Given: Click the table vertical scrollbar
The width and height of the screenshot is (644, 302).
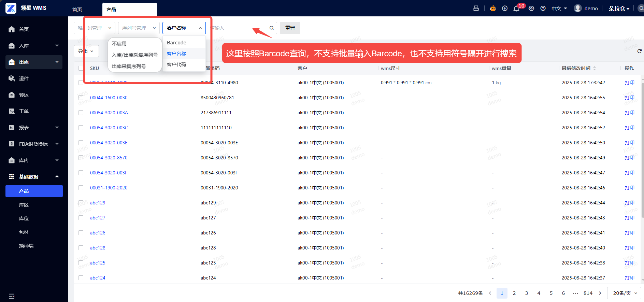Looking at the screenshot, I should 642,150.
